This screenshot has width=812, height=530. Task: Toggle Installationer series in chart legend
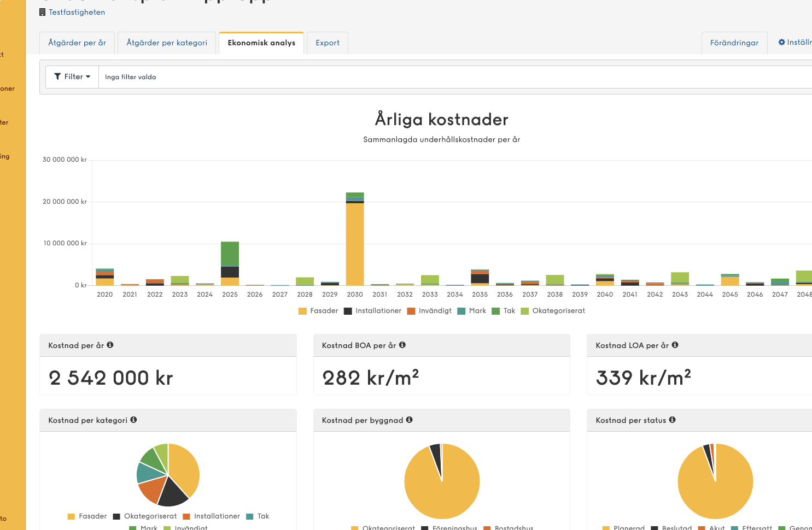click(372, 311)
